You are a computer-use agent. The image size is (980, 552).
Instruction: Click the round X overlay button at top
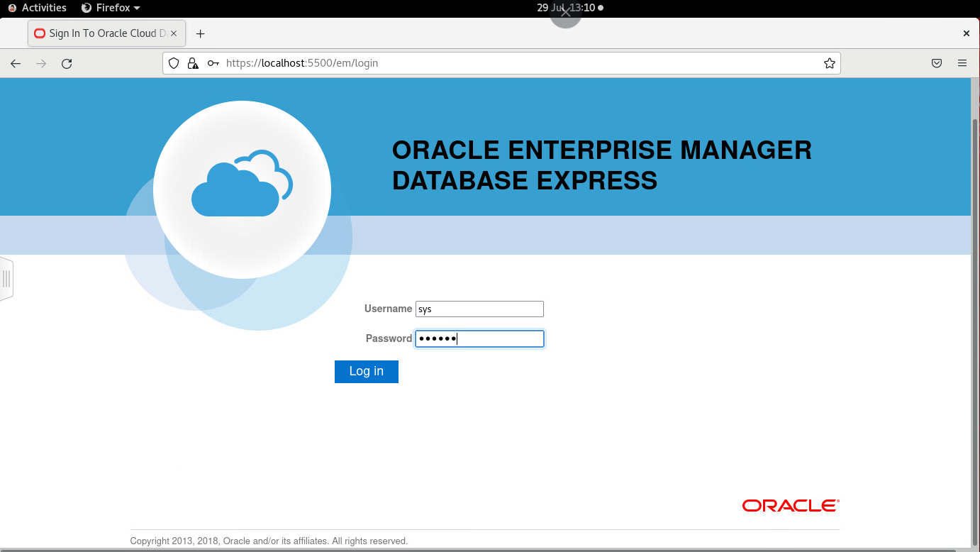pos(565,13)
